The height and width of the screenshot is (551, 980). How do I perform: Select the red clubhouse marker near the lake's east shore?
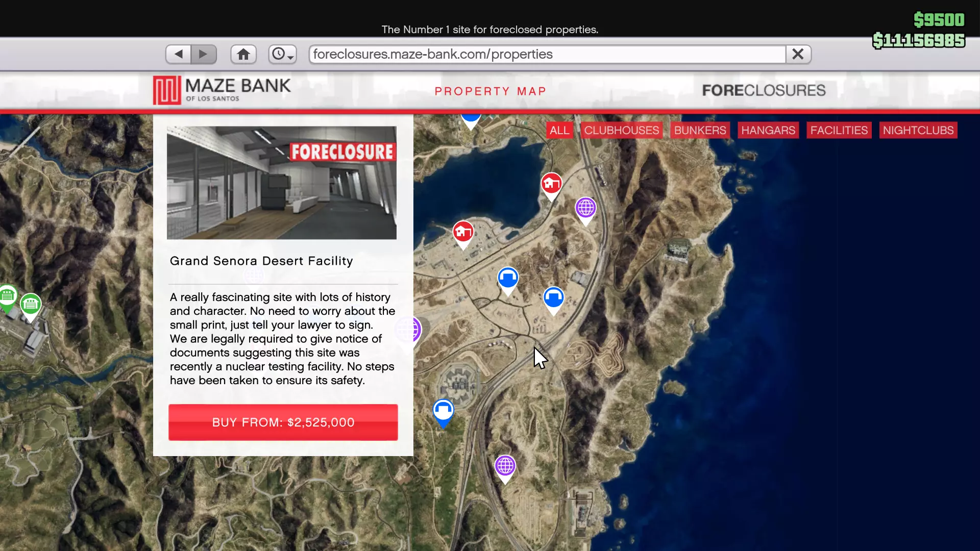tap(551, 184)
